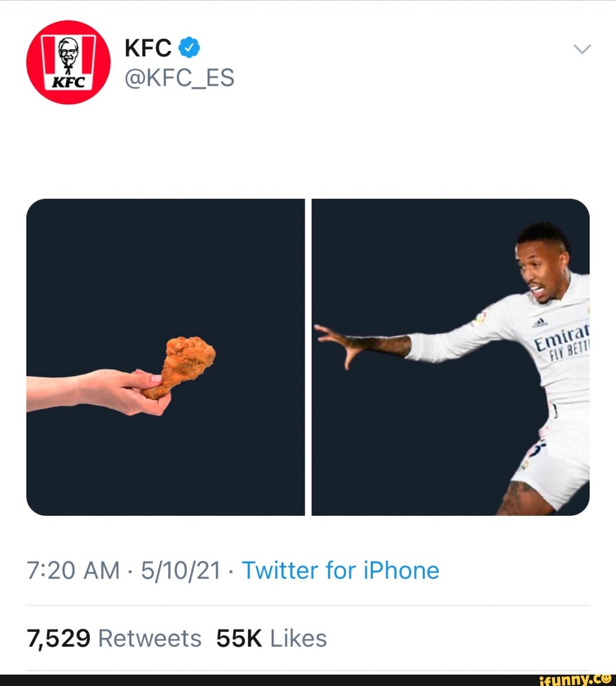Select the timestamp 7:20 AM · 5/10/21

[124, 570]
